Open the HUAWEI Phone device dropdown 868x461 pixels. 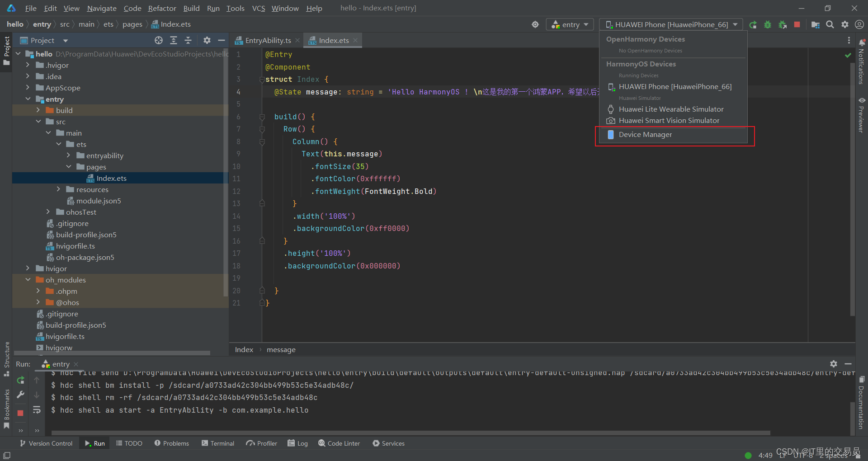(x=671, y=24)
